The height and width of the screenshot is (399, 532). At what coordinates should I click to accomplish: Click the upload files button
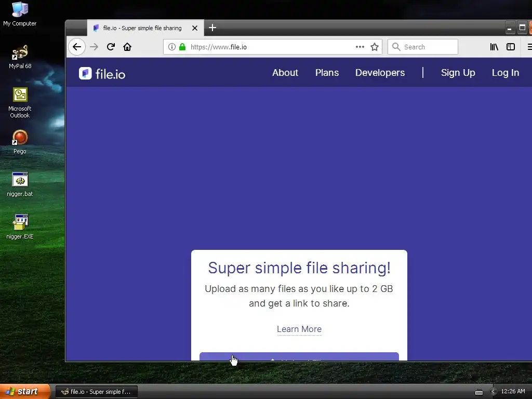(x=299, y=356)
